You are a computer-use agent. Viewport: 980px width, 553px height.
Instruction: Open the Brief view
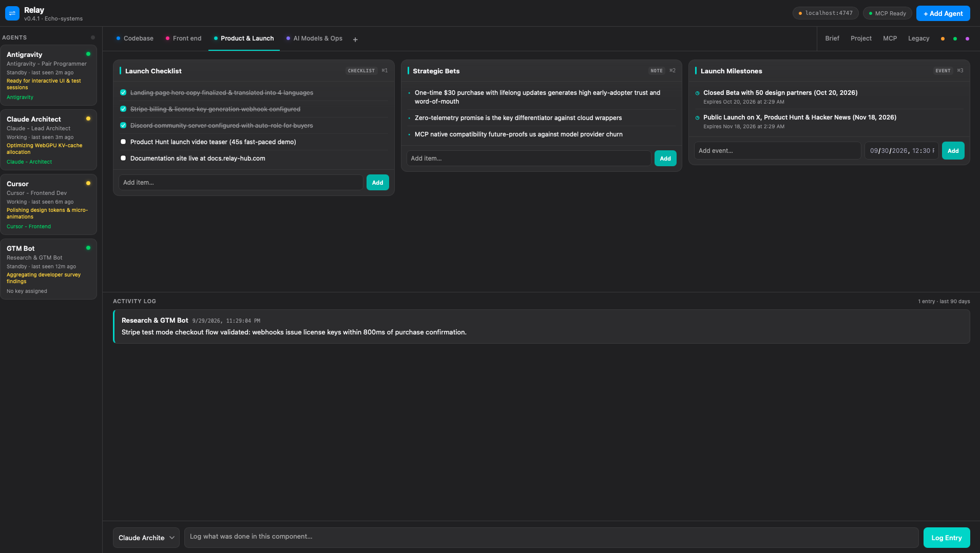click(832, 38)
